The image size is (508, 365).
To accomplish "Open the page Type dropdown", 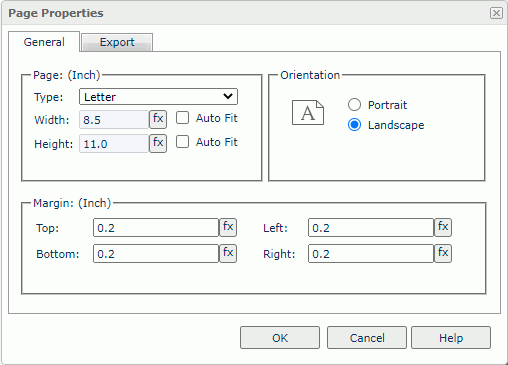I will pyautogui.click(x=158, y=97).
